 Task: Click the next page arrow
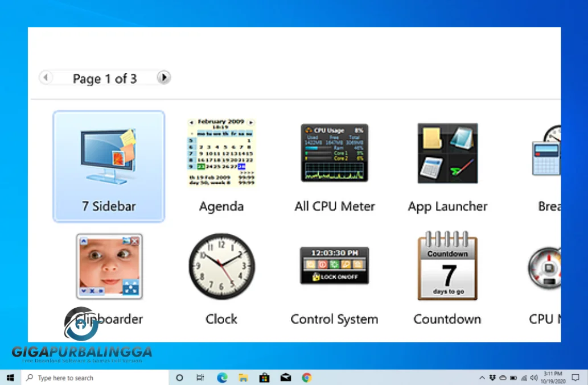pyautogui.click(x=163, y=77)
